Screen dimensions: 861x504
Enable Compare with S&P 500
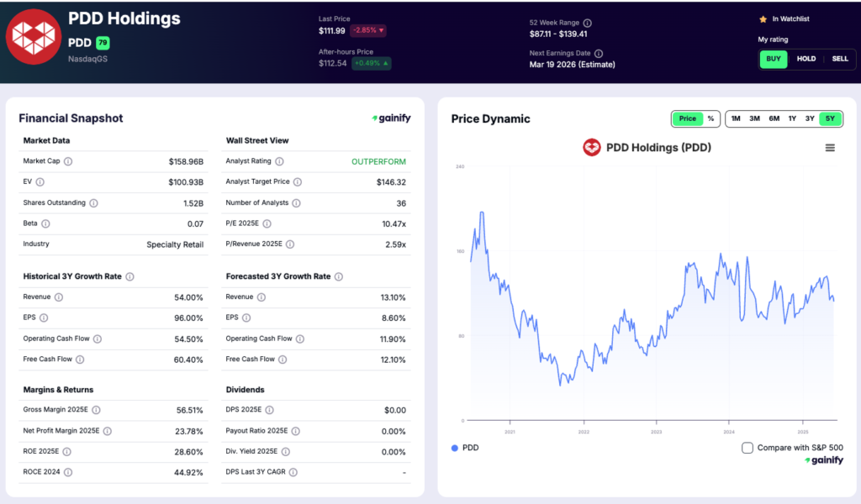click(x=747, y=448)
